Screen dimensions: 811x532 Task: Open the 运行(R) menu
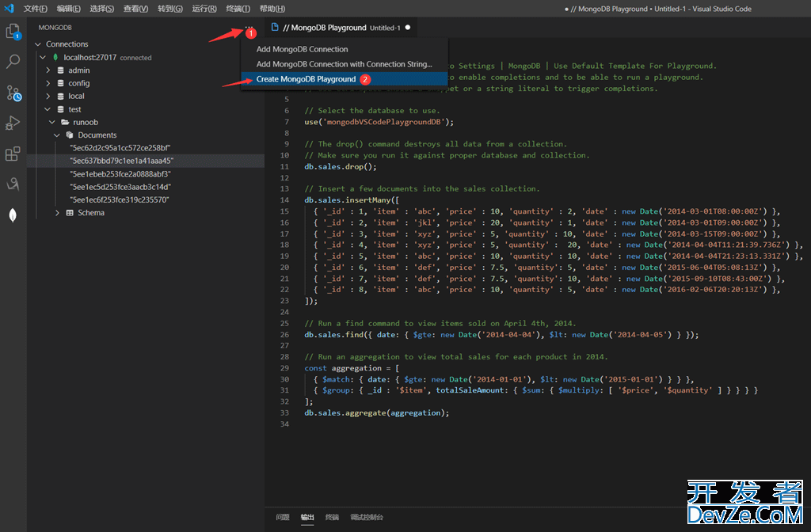click(204, 9)
